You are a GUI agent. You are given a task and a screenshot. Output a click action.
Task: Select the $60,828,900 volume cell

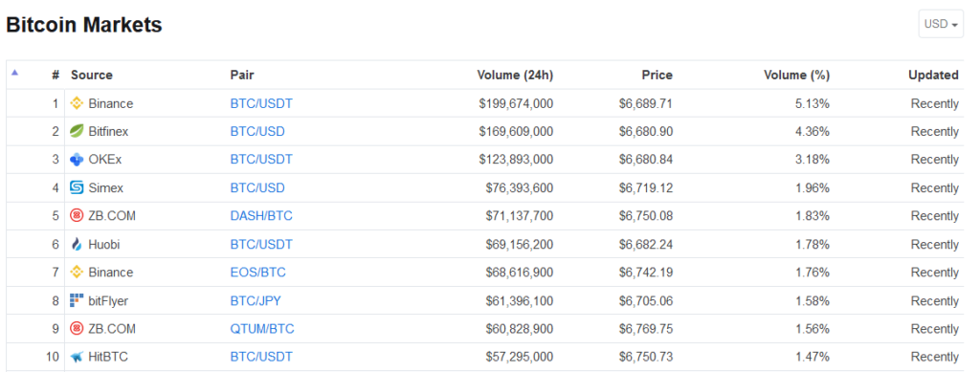click(x=520, y=328)
